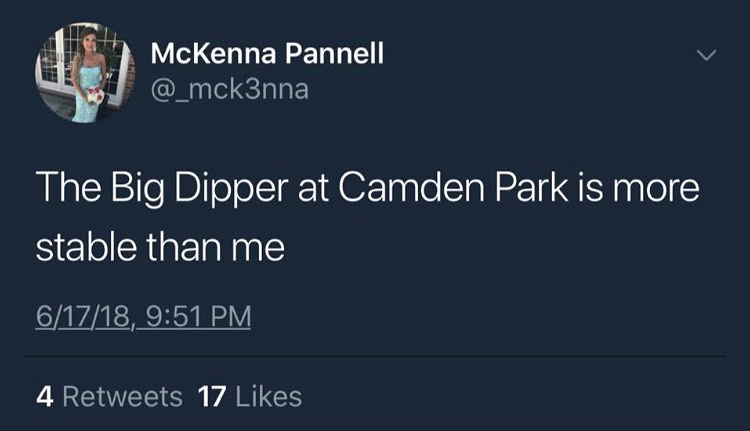The width and height of the screenshot is (750, 431).
Task: Click the word "Likes" under the tweet
Action: 268,397
